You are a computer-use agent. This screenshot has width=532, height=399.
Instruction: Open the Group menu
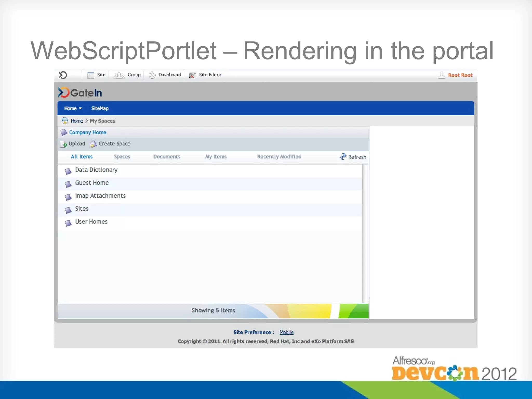tap(134, 75)
